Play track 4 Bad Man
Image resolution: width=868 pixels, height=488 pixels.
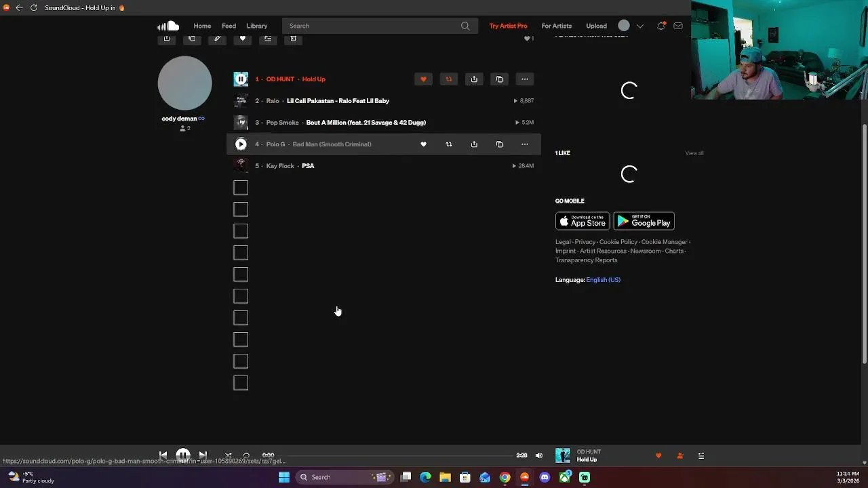[x=241, y=144]
